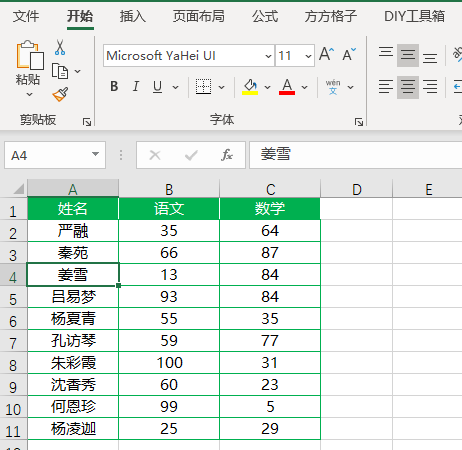Open font name dropdown list
The image size is (462, 450).
268,56
